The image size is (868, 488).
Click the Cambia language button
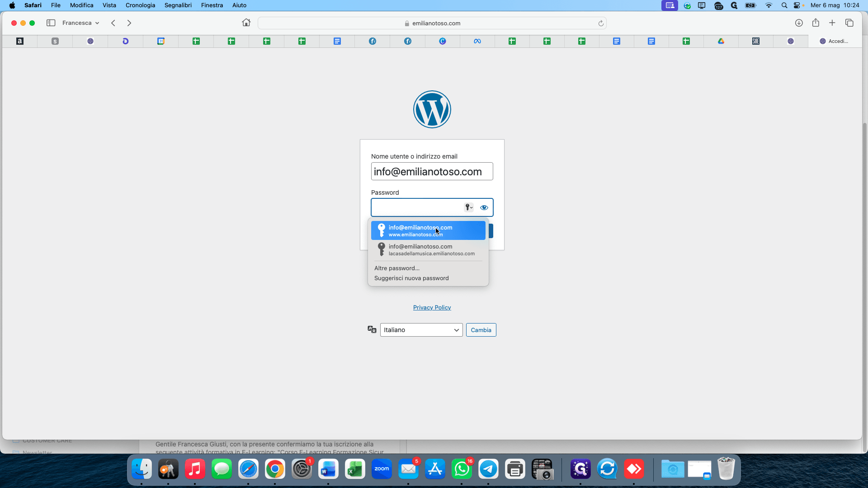pyautogui.click(x=481, y=330)
